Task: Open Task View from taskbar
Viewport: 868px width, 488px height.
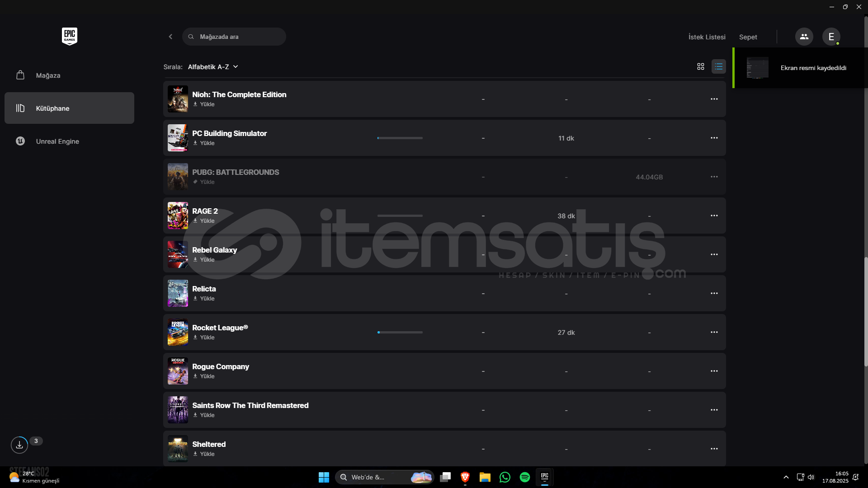Action: [x=445, y=477]
